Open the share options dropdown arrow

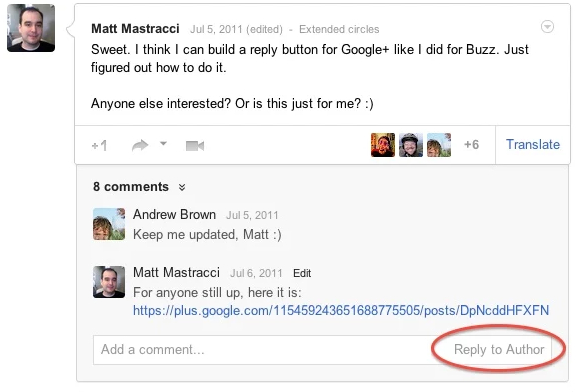(x=163, y=144)
